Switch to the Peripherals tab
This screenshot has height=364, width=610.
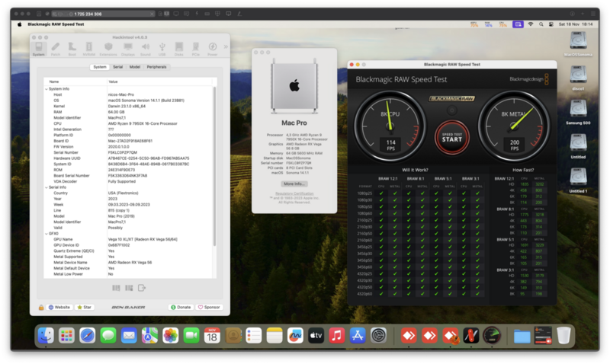point(156,67)
